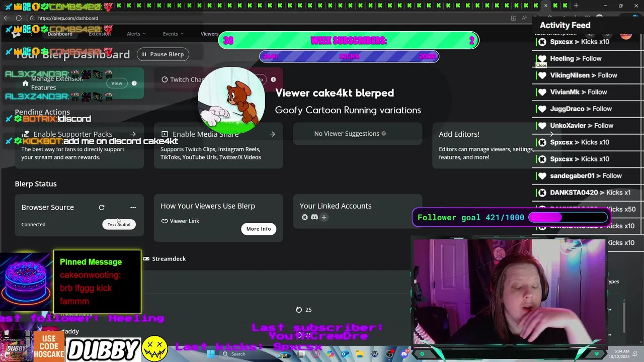Image resolution: width=644 pixels, height=362 pixels.
Task: Click heart icon beside VikingNilsen
Action: [x=542, y=75]
